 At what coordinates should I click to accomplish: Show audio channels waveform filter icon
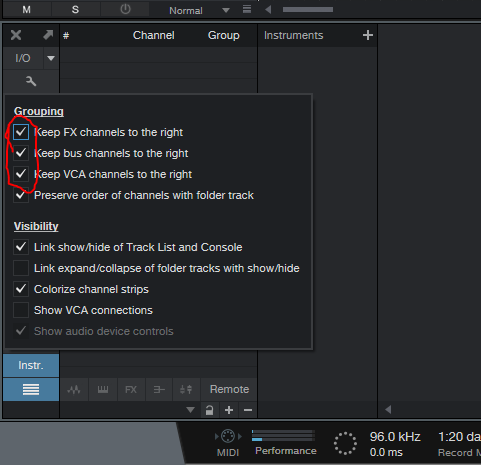click(74, 389)
